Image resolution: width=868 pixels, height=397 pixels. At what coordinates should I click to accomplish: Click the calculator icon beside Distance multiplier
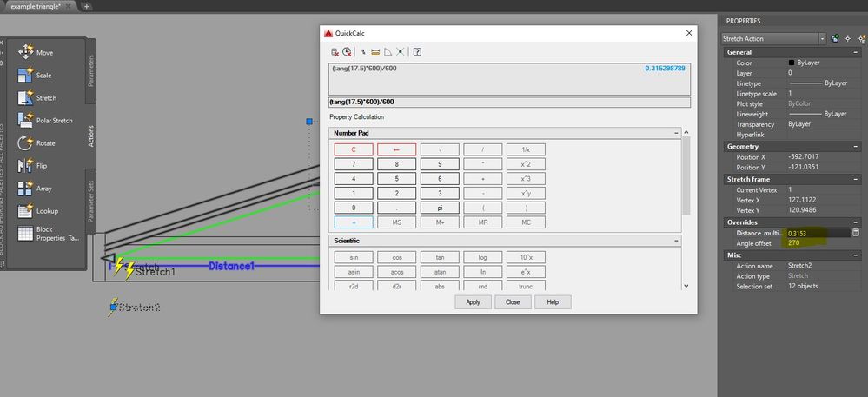click(856, 233)
